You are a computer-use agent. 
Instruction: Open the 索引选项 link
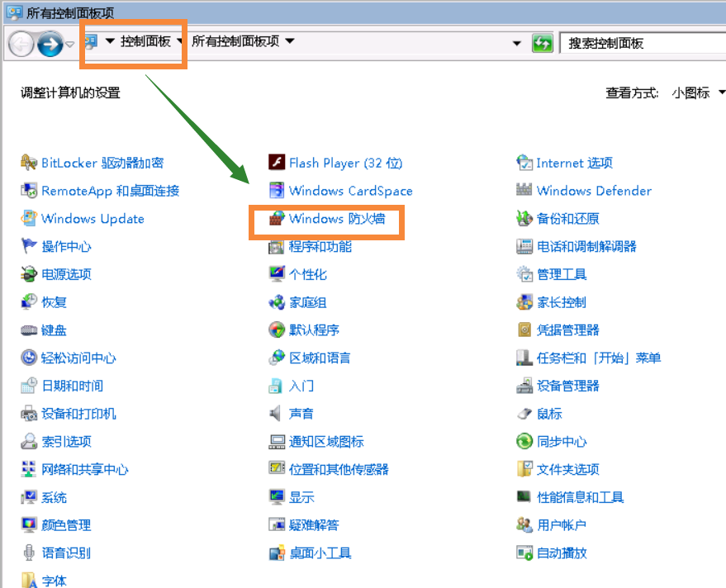point(66,441)
